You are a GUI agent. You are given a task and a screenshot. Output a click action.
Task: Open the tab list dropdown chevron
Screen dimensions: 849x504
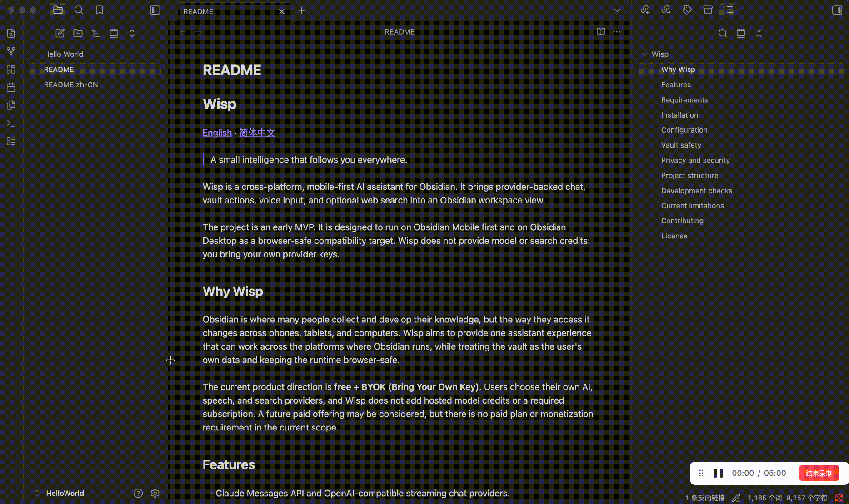coord(617,10)
